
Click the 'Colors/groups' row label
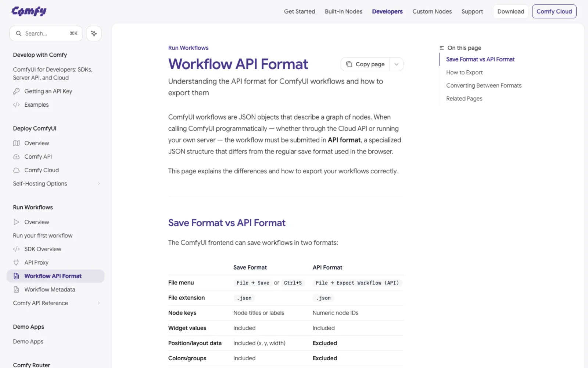(187, 358)
